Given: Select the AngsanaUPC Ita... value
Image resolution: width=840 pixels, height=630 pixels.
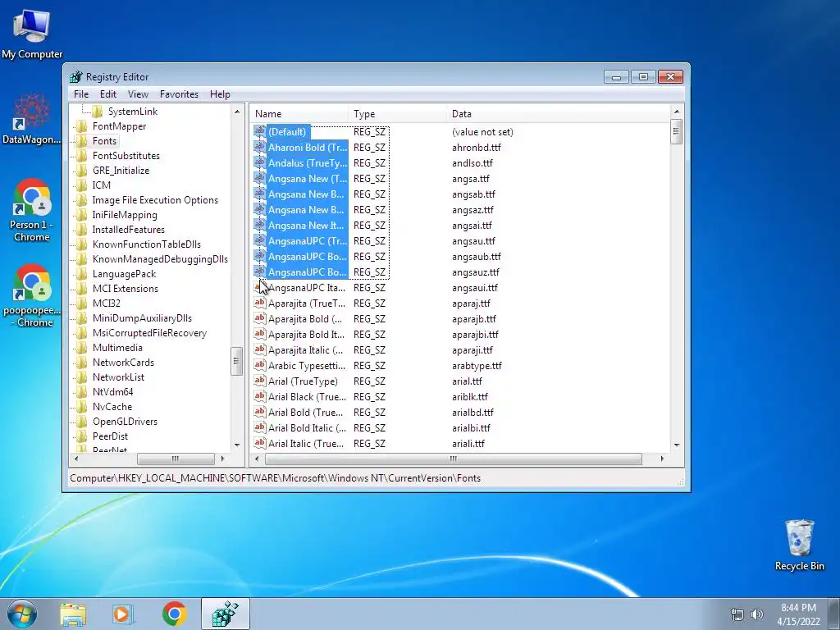Looking at the screenshot, I should pos(307,288).
